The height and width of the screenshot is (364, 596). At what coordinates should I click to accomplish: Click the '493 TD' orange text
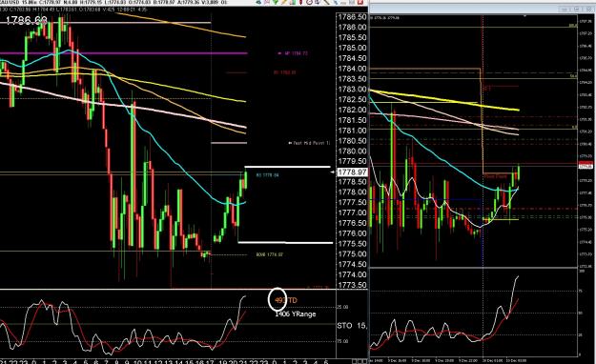286,300
